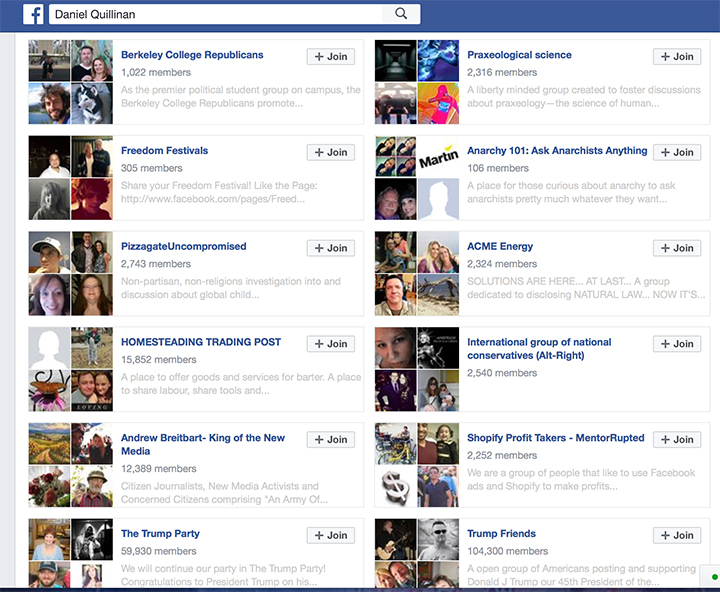Join the Praxeological science group

pos(677,56)
